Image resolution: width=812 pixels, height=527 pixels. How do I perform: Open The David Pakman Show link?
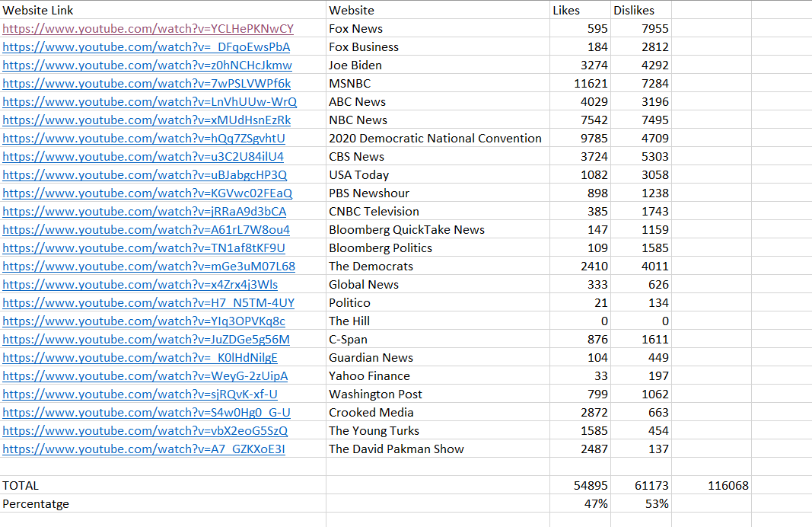[144, 449]
